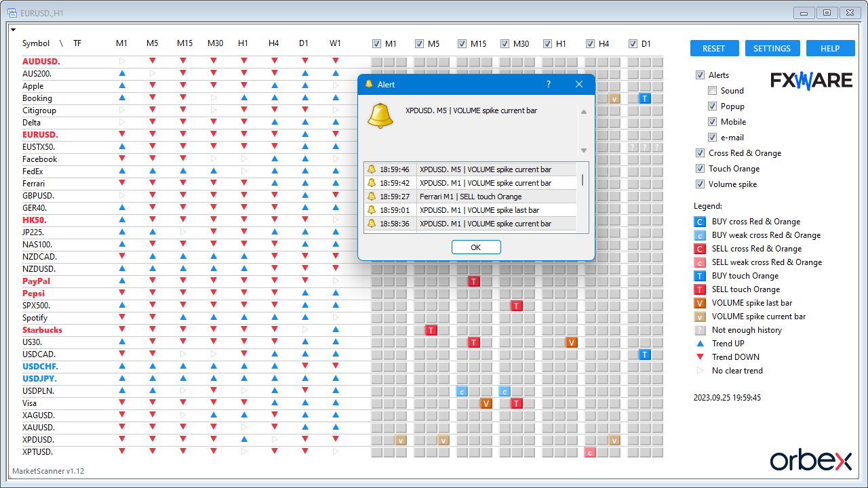Open the red T signal for SPX500.
Screen dimensions: 868x488
(x=517, y=306)
